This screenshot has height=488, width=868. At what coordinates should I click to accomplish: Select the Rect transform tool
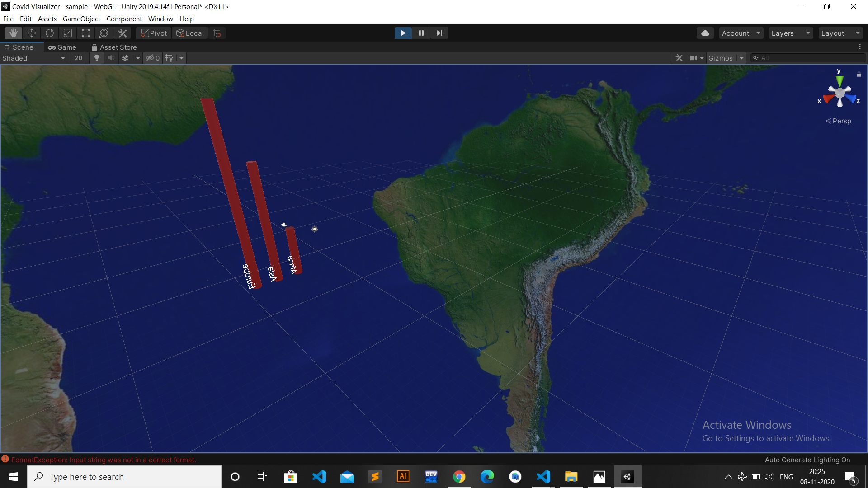[86, 33]
